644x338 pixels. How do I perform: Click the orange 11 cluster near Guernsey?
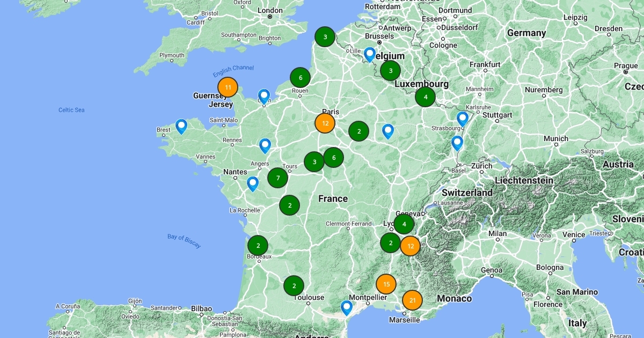pyautogui.click(x=228, y=87)
